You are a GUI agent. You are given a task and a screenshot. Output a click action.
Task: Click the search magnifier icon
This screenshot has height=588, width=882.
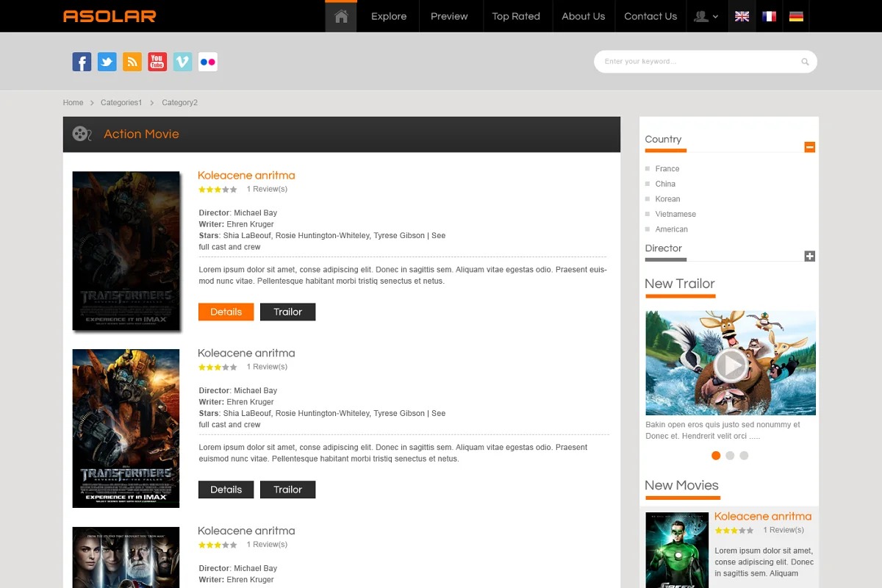point(805,62)
